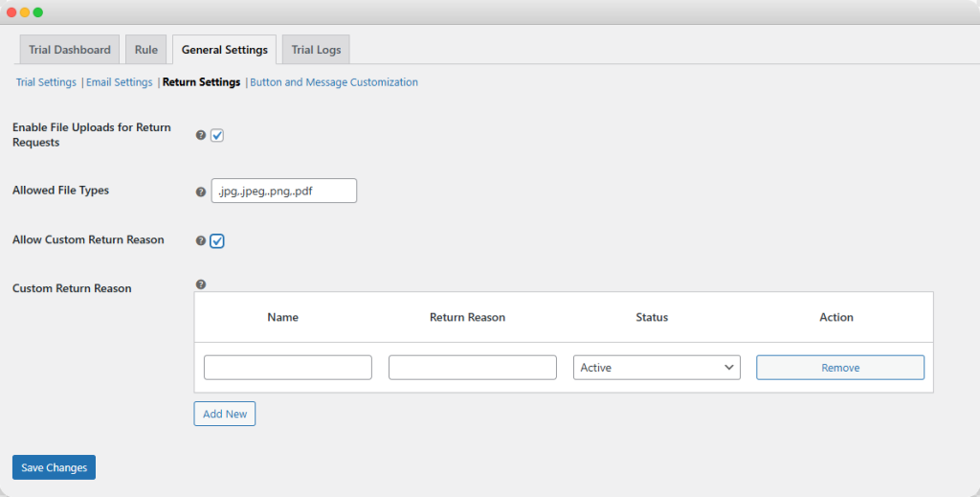This screenshot has height=497, width=980.
Task: Toggle Enable File Uploads for Return Requests checkbox
Action: 217,136
